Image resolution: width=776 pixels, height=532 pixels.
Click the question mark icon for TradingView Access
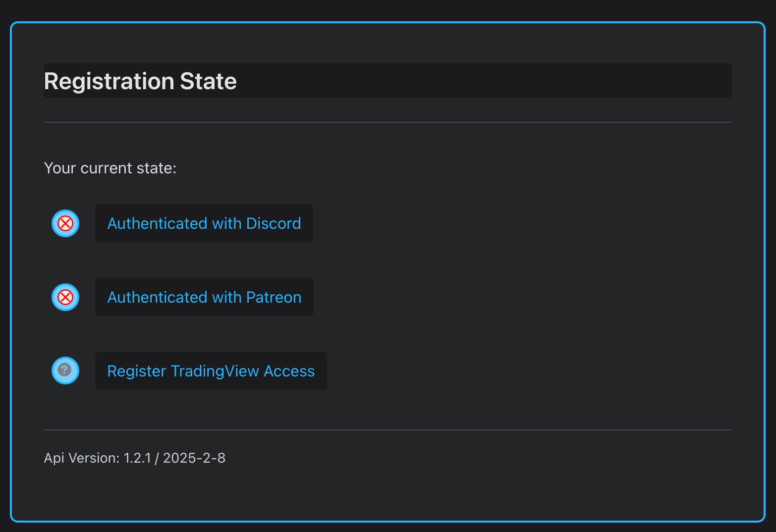(65, 370)
